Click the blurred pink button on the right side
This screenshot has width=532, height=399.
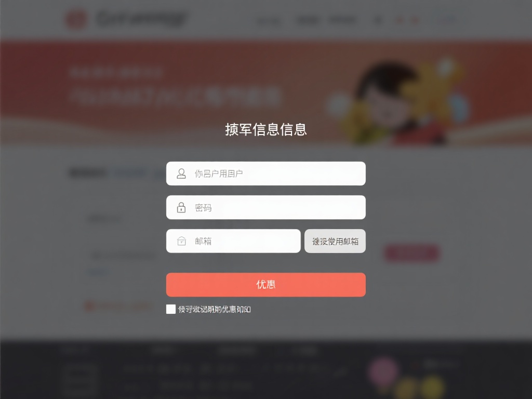411,253
